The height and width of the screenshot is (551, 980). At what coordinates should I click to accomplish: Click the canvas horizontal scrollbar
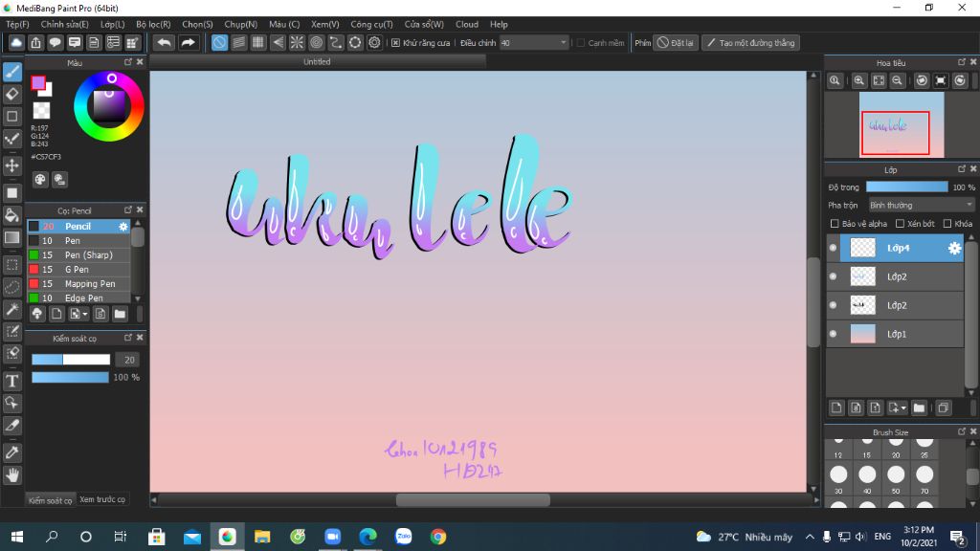[x=473, y=499]
